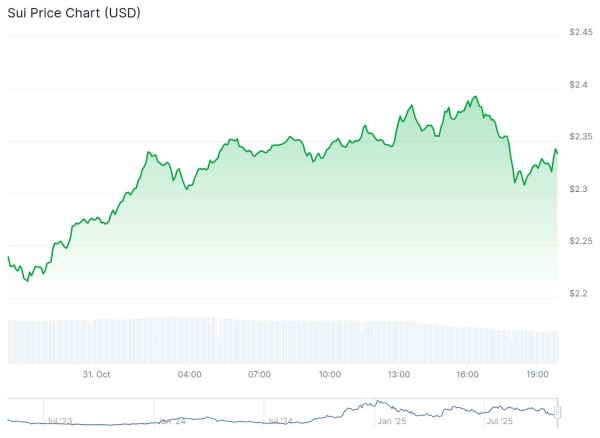This screenshot has height=438, width=600.
Task: Jump to Jul '24 in the navigator
Action: click(279, 422)
